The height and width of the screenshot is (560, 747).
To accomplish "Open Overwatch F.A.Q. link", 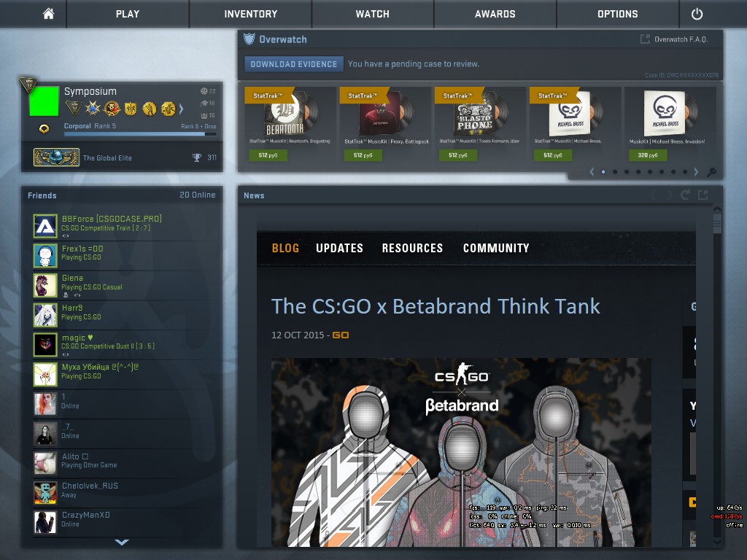I will point(681,39).
